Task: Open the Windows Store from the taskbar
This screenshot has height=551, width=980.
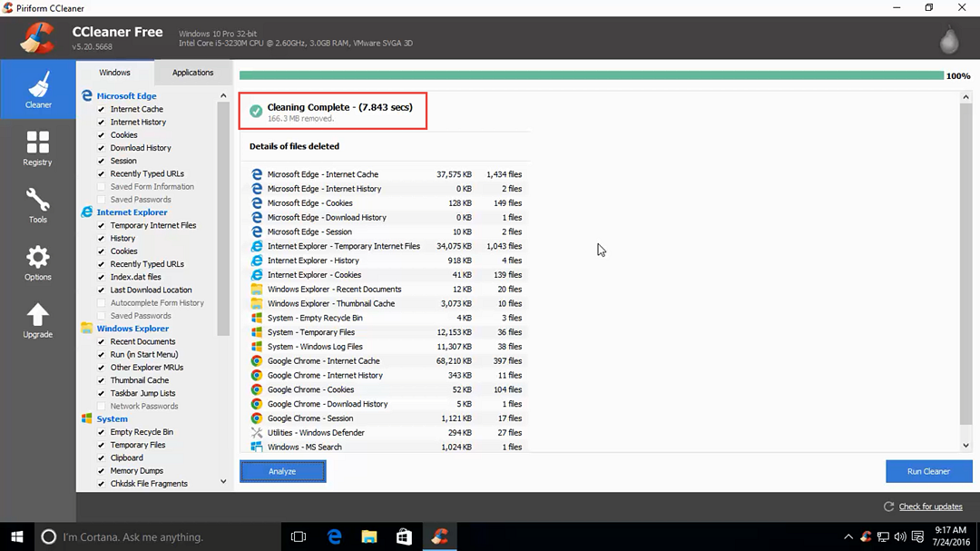Action: coord(405,536)
